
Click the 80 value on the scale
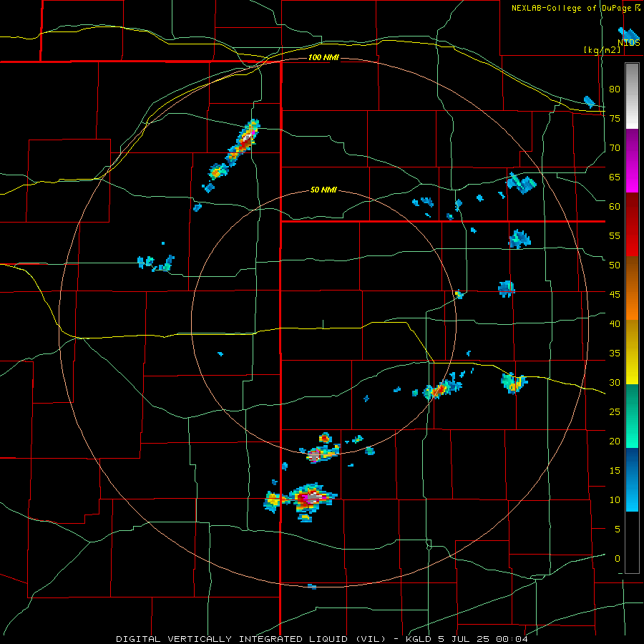coord(615,89)
